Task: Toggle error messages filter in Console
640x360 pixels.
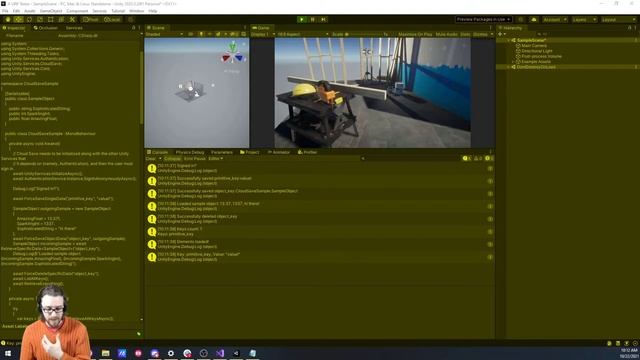Action: point(489,158)
